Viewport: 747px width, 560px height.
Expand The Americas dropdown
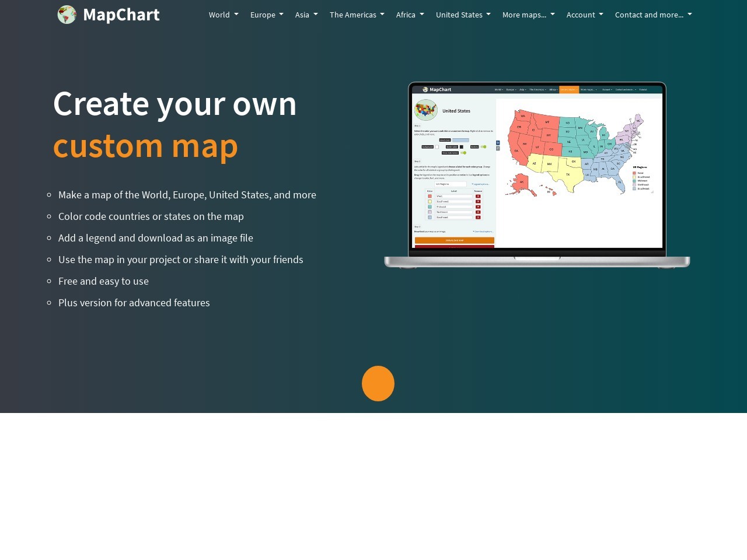357,15
